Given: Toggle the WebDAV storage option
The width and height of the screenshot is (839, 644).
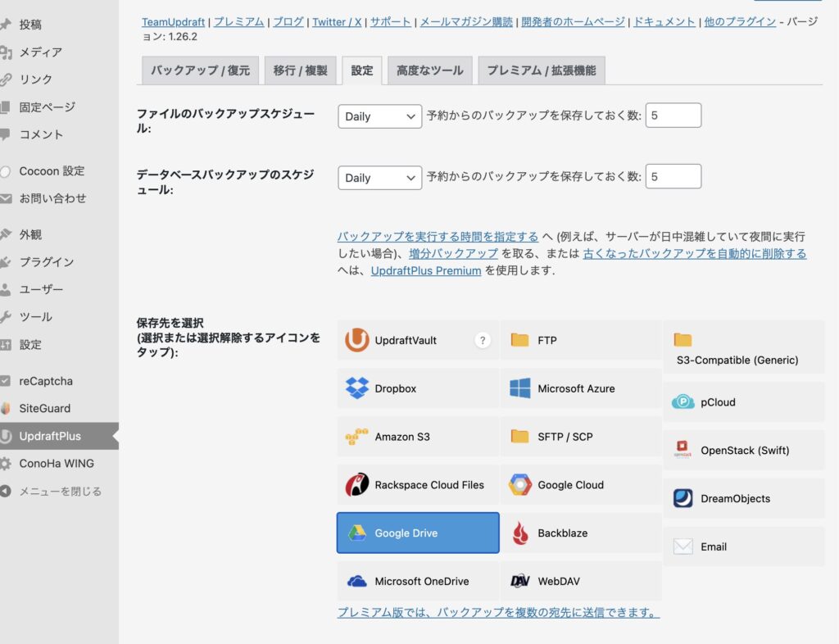Looking at the screenshot, I should click(580, 582).
